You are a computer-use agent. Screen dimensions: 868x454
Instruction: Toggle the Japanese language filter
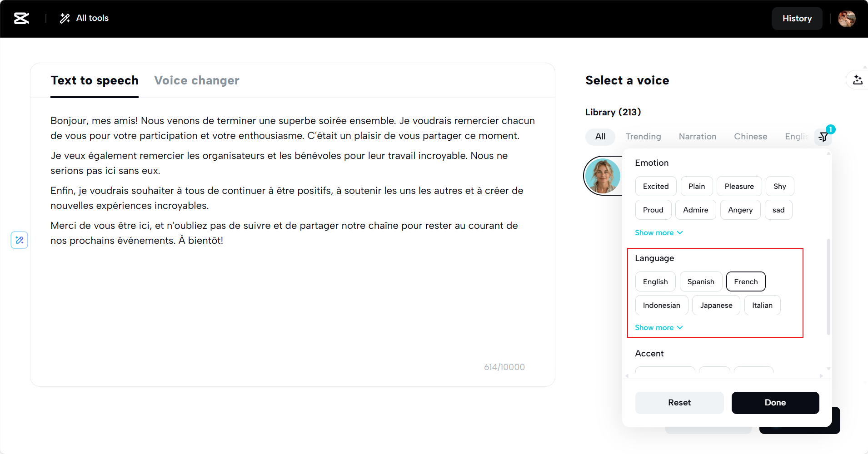click(716, 305)
